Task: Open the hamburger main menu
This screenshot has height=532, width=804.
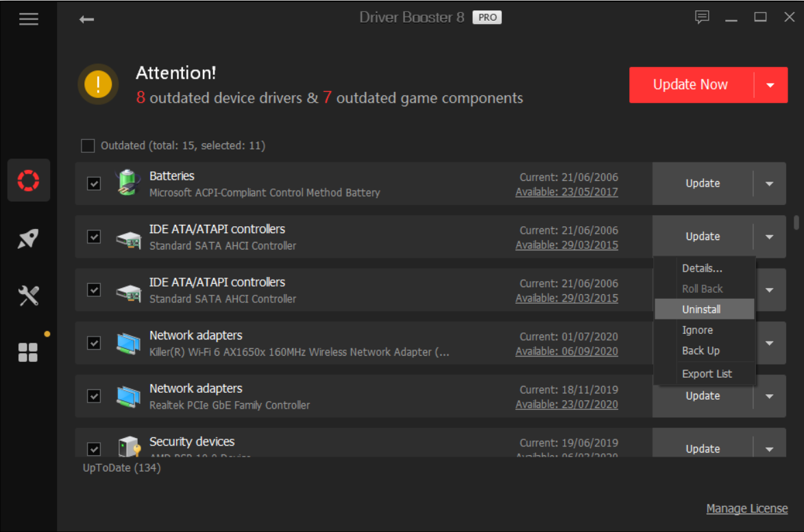Action: (x=29, y=19)
